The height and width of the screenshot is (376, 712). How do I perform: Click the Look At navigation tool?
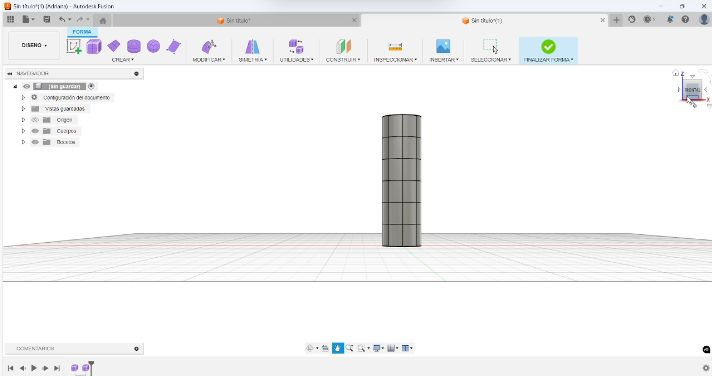(x=325, y=348)
